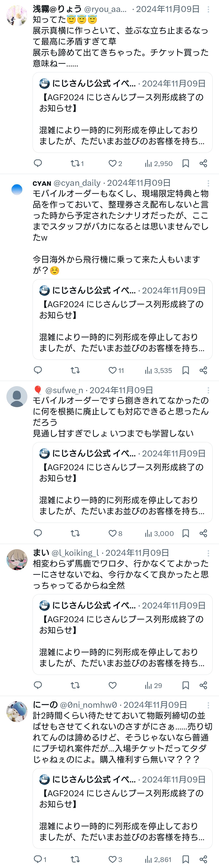The image size is (219, 868).
Task: Reply to the 浅霧@りょう post
Action: [x=38, y=163]
